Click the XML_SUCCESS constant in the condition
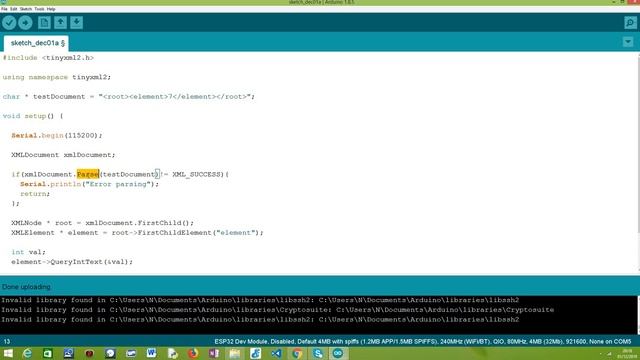640x360 pixels. point(196,174)
